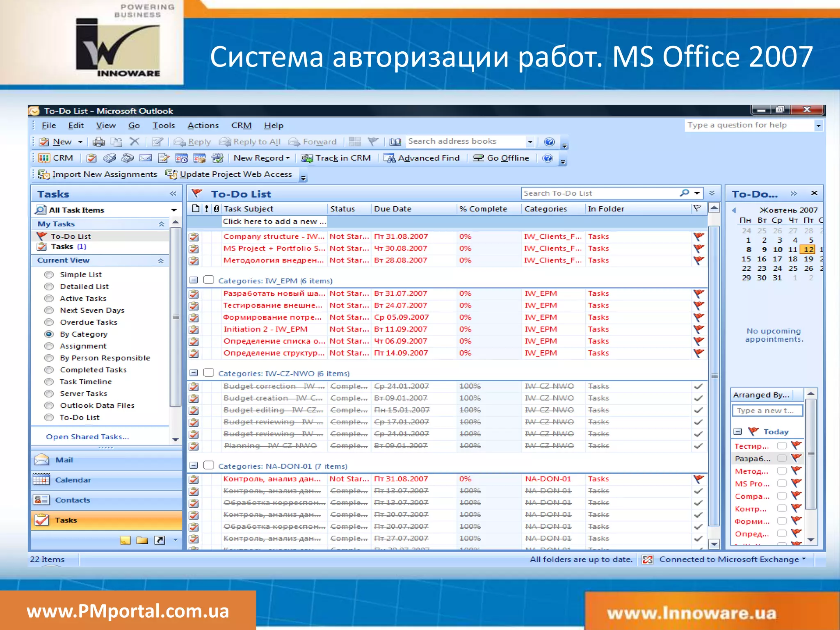The image size is (840, 630).
Task: Click Notes icon at navigation pane bottom
Action: point(125,540)
